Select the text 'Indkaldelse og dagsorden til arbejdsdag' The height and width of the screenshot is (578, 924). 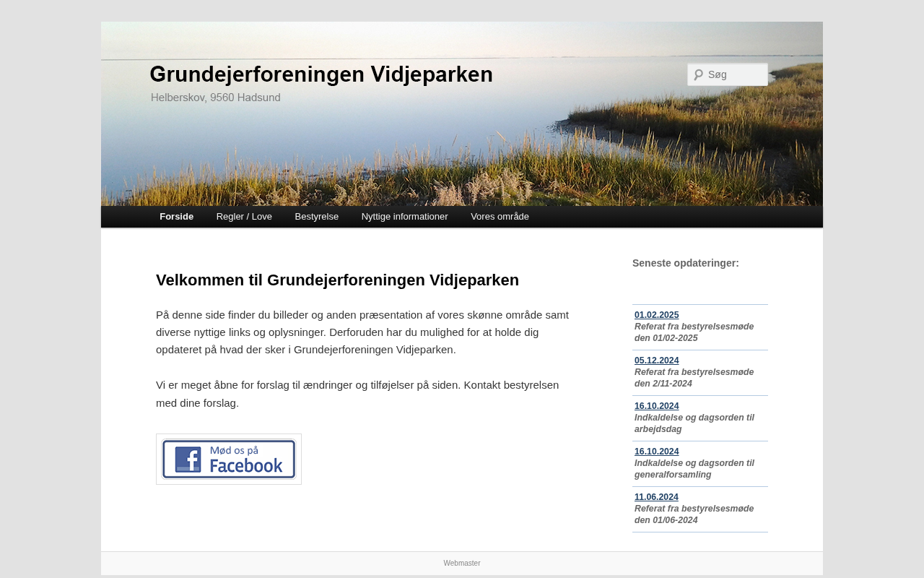point(694,423)
